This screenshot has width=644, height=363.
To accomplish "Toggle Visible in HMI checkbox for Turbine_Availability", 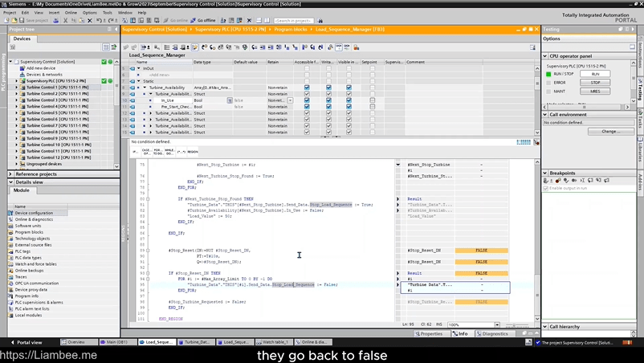I will coord(348,87).
